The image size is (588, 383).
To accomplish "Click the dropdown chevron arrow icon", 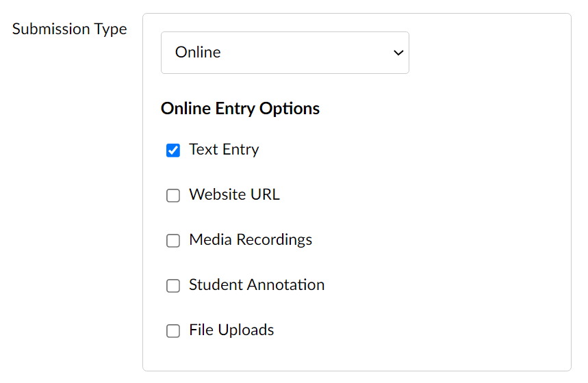I will point(398,53).
